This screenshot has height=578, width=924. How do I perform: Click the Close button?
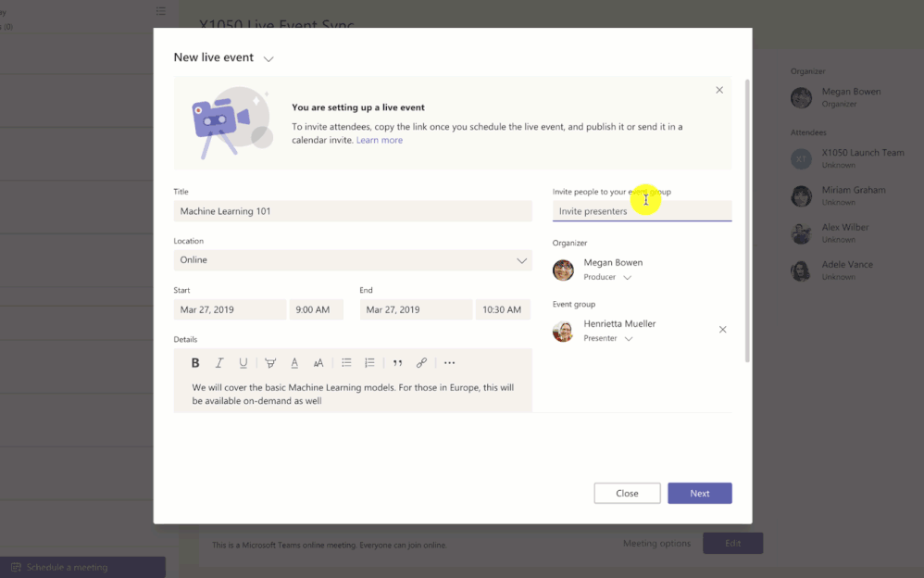pos(627,493)
